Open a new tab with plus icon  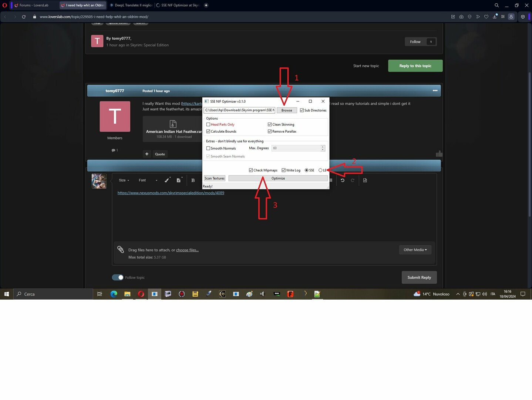pos(206,5)
